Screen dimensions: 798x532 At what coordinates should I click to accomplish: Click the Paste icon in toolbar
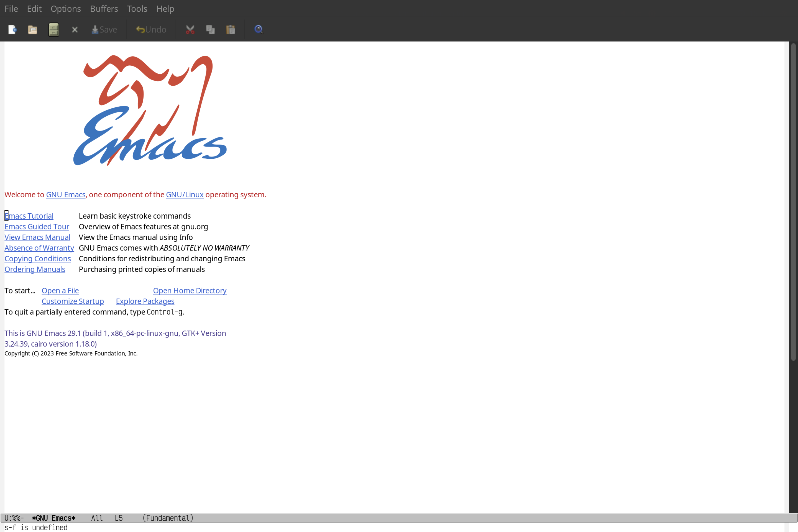pos(231,29)
